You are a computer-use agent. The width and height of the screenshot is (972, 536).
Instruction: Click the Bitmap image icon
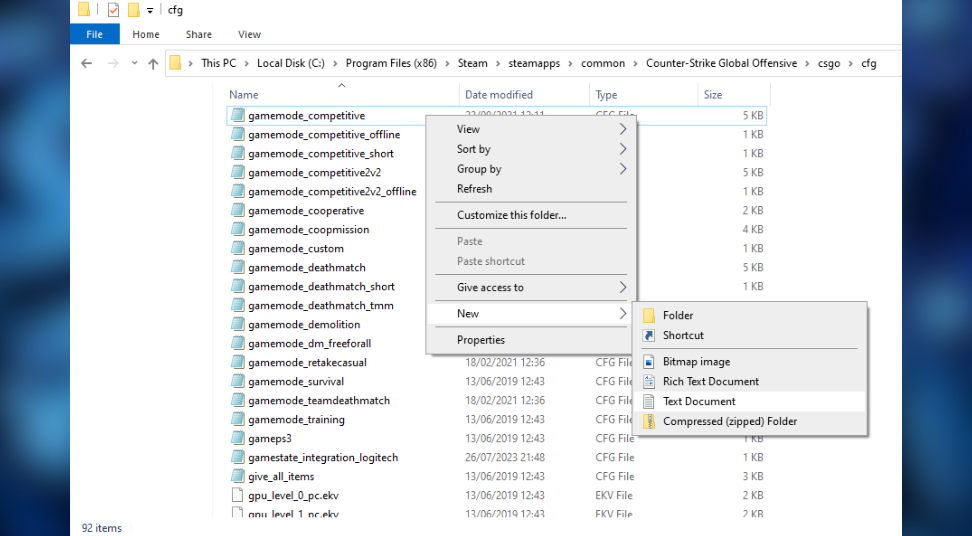[x=648, y=362]
